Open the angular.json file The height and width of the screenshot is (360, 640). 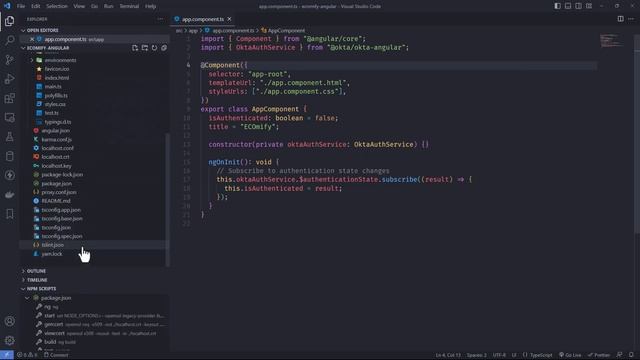point(55,131)
